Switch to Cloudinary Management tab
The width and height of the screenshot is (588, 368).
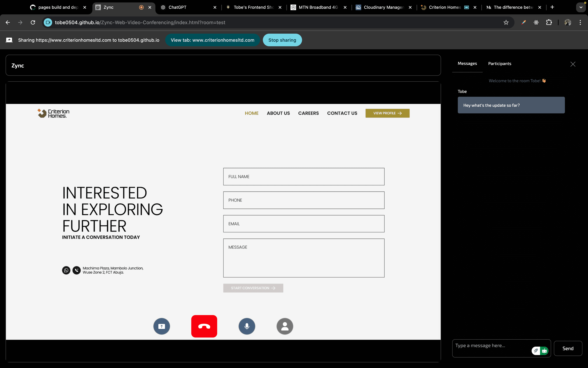(x=383, y=7)
